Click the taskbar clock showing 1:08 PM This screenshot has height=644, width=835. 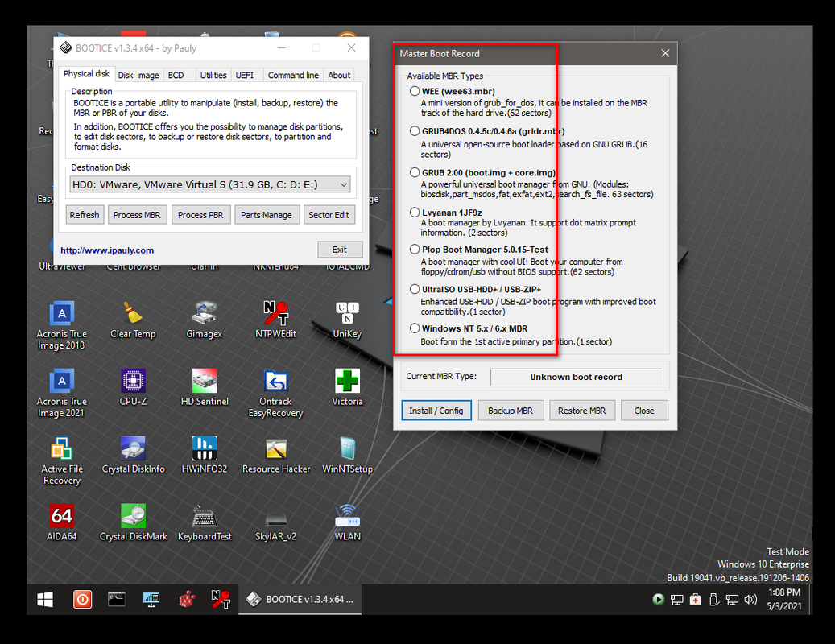pyautogui.click(x=784, y=599)
